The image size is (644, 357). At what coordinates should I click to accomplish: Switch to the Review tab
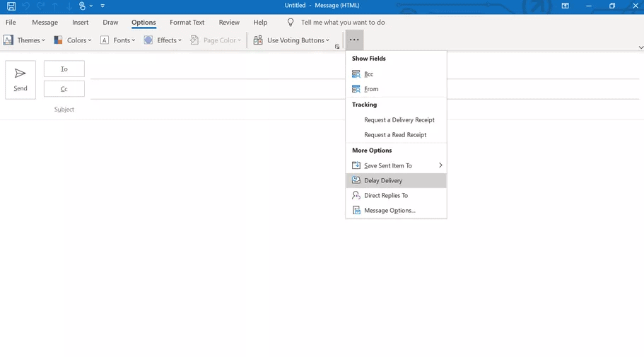tap(229, 22)
